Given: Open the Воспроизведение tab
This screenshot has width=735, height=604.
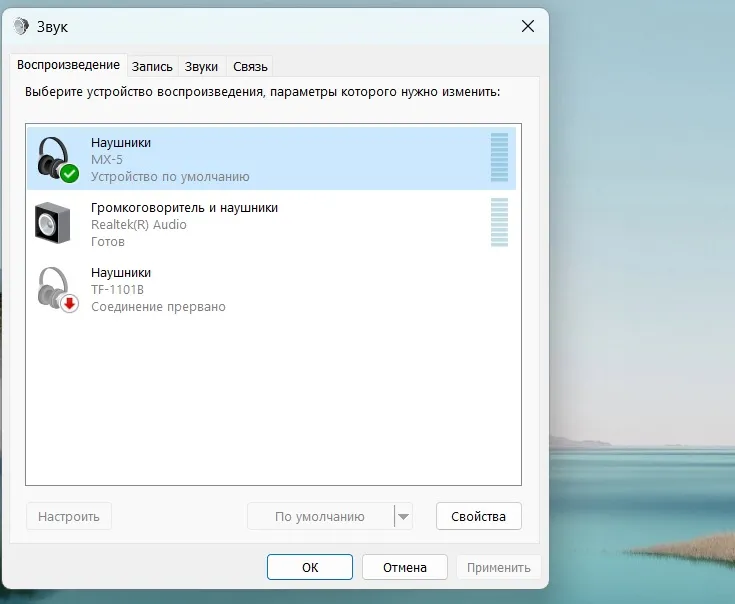Looking at the screenshot, I should click(x=68, y=65).
